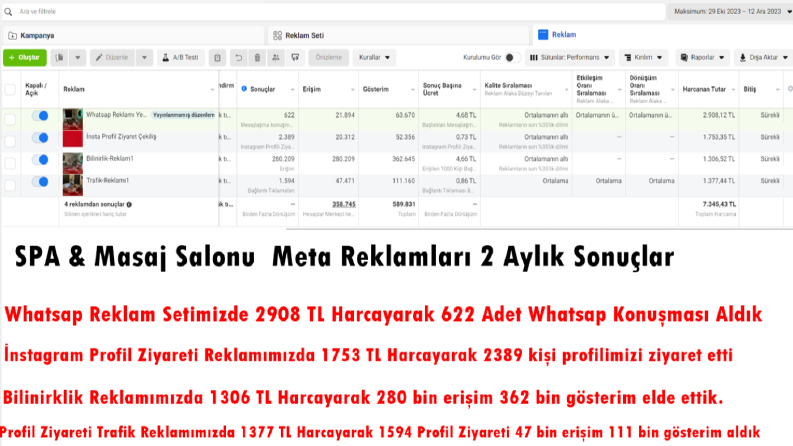
Task: Click the clipboard paste icon
Action: click(x=217, y=58)
